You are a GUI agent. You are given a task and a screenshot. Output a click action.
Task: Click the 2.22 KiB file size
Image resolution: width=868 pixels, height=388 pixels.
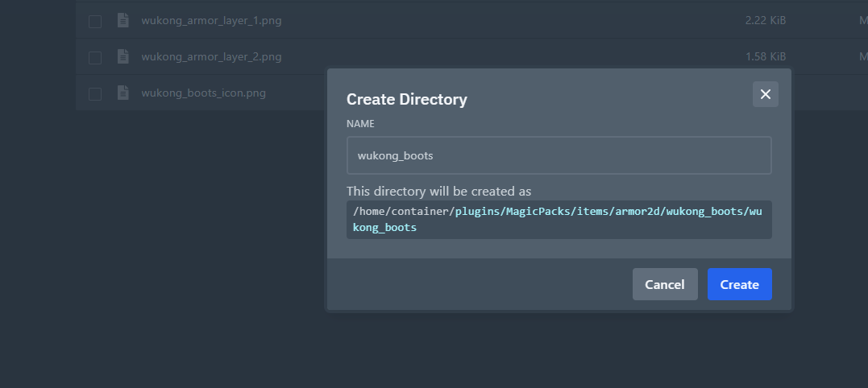pyautogui.click(x=766, y=20)
